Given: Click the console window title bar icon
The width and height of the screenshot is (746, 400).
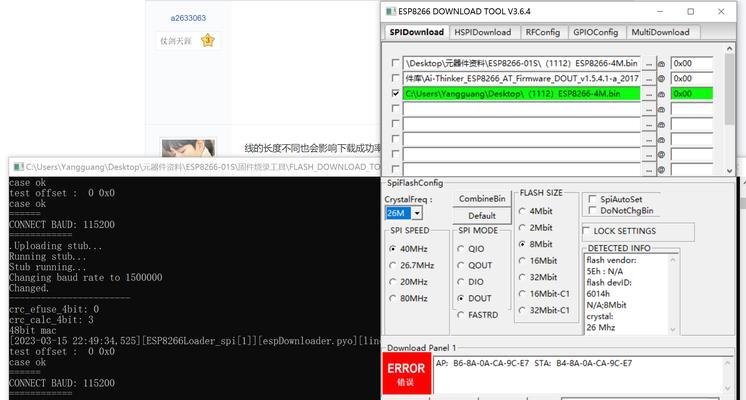Looking at the screenshot, I should [x=19, y=167].
